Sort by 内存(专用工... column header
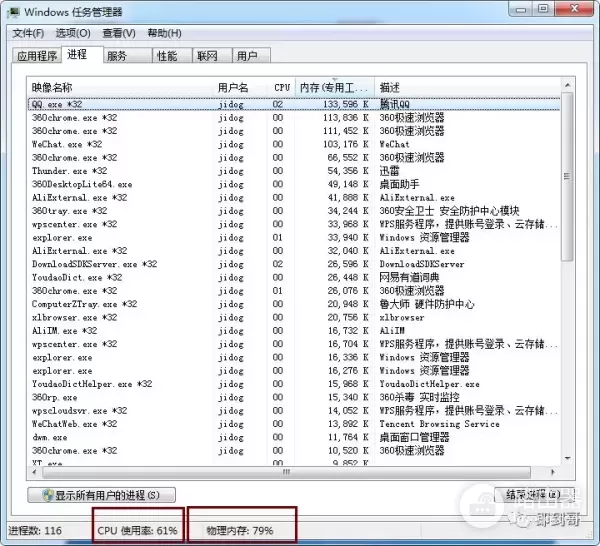Screen dimensions: 600x546 pyautogui.click(x=334, y=88)
